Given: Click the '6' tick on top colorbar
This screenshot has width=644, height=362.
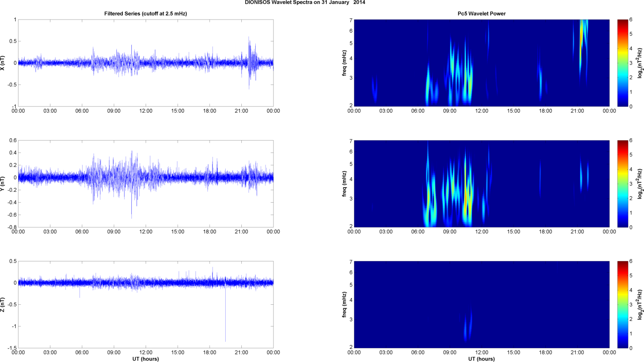Looking at the screenshot, I should coord(631,19).
